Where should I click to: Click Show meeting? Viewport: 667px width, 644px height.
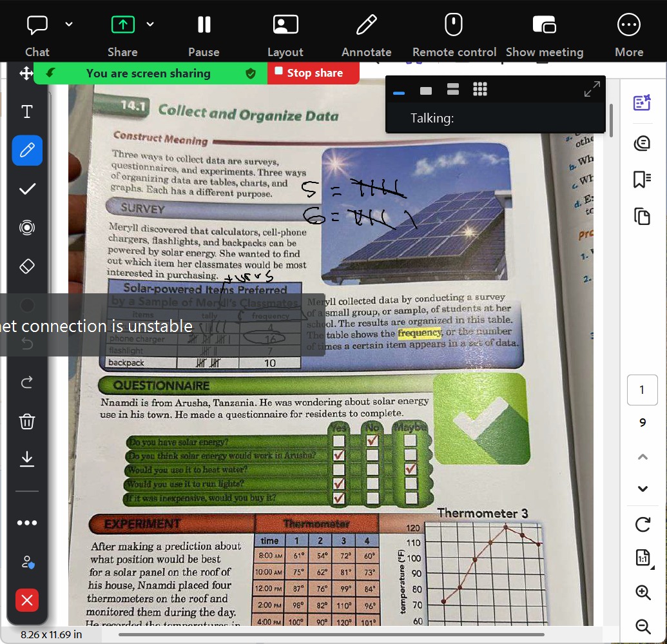tap(545, 34)
